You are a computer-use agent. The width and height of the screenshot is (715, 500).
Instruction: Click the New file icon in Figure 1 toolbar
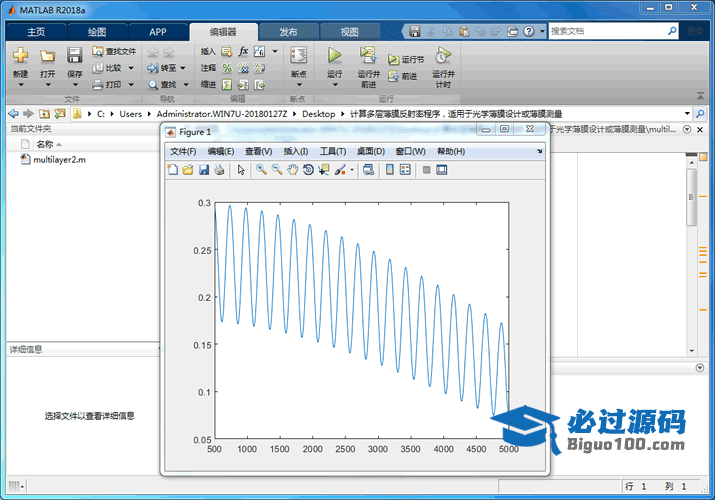click(x=173, y=170)
